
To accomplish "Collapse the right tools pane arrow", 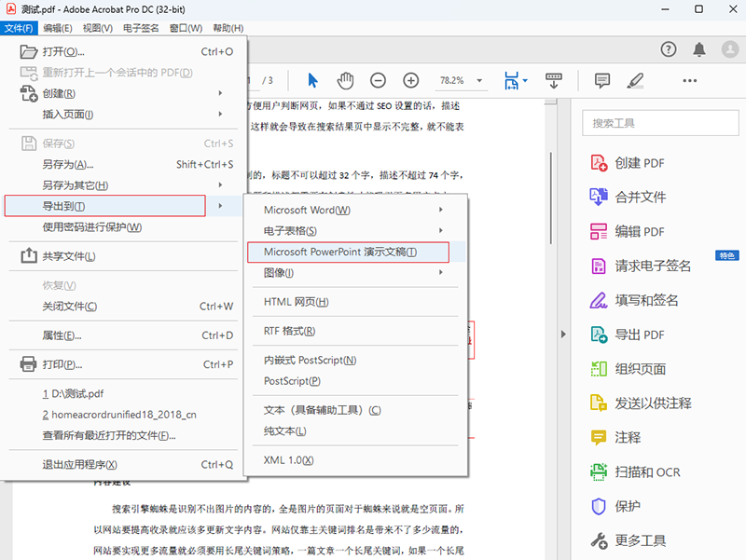I will (x=563, y=335).
